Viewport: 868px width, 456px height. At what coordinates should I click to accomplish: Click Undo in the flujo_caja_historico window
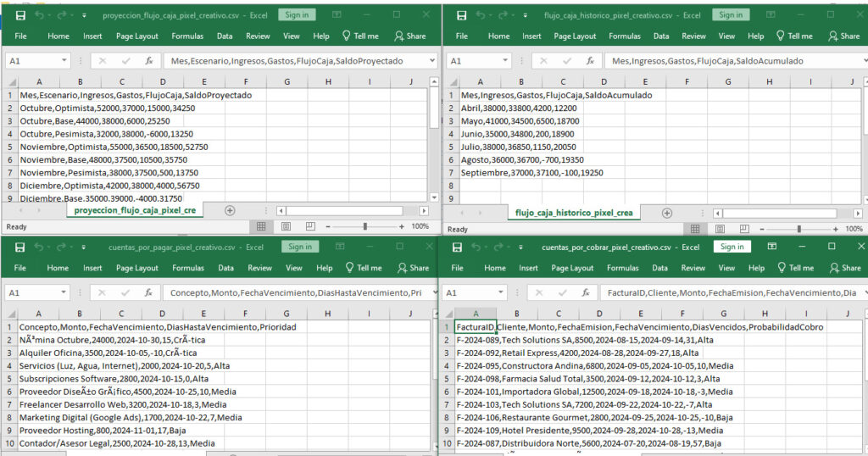[x=477, y=15]
